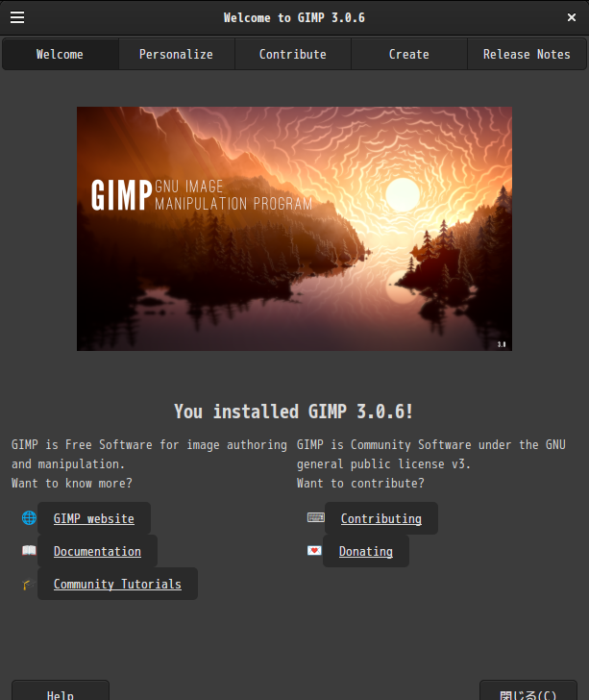
Task: Open the Personalize tab
Action: tap(176, 54)
